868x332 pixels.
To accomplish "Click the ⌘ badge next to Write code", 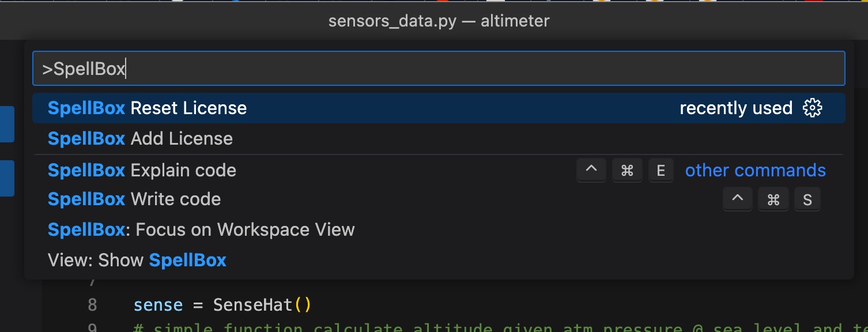I will point(773,199).
